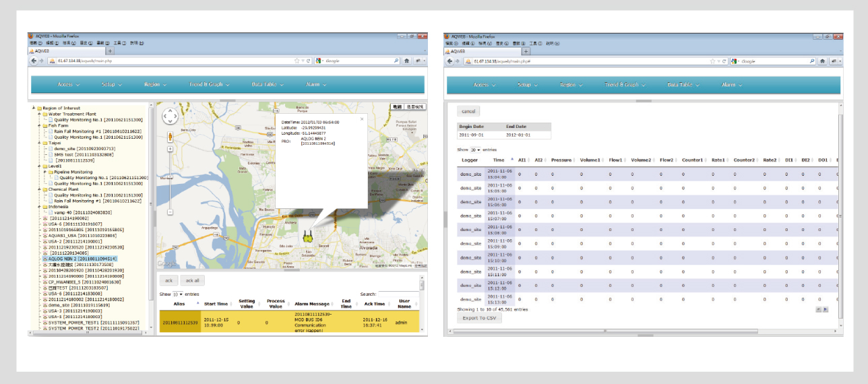868x384 pixels.
Task: Click the home icon in the left browser
Action: coord(407,61)
